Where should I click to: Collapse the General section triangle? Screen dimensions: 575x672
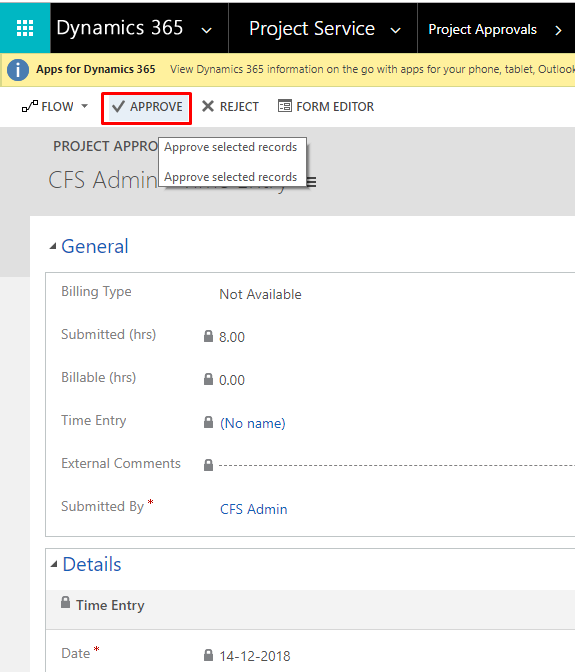click(53, 246)
